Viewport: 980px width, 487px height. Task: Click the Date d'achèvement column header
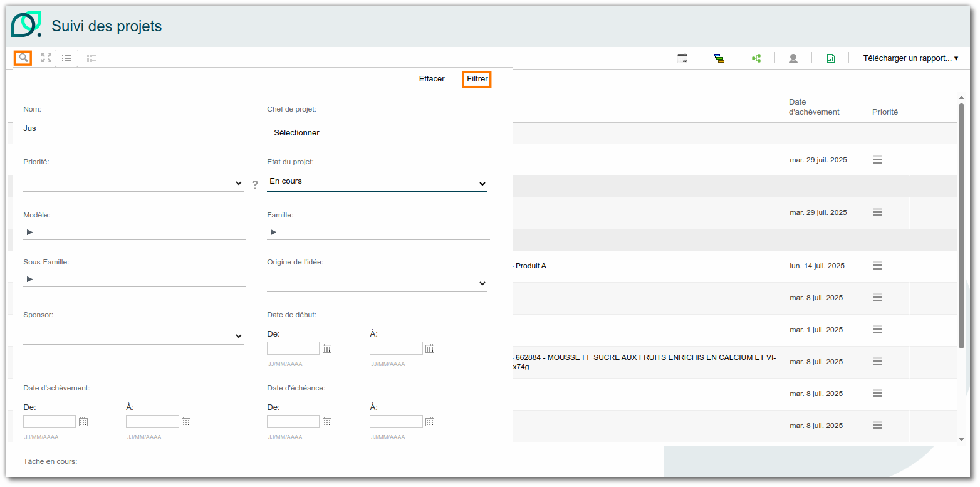pyautogui.click(x=814, y=107)
